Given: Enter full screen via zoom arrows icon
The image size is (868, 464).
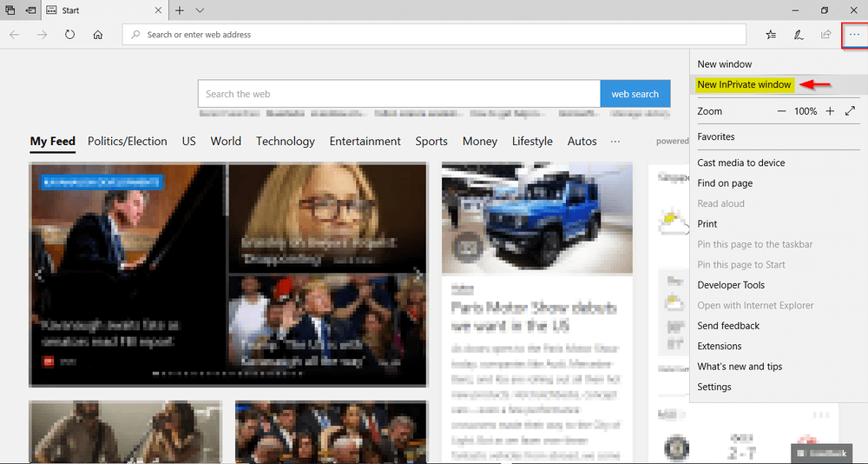Looking at the screenshot, I should point(851,111).
